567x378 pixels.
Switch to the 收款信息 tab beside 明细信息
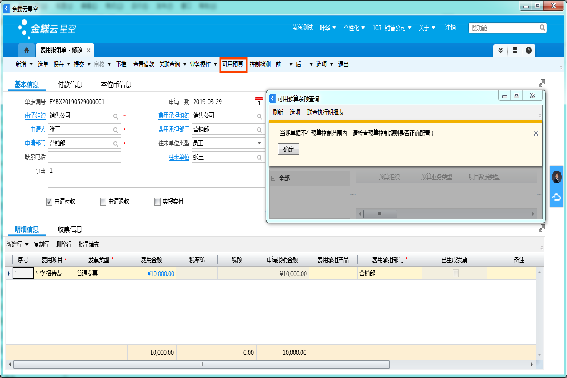click(x=69, y=229)
